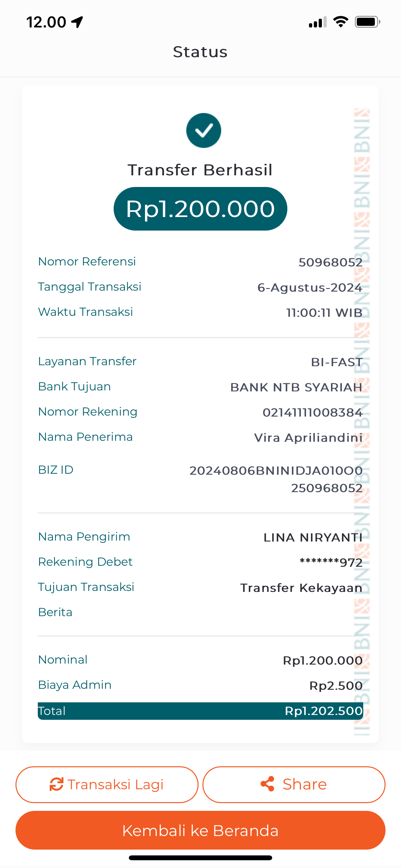Select the reference number 50968052
This screenshot has width=401, height=868.
pos(330,262)
